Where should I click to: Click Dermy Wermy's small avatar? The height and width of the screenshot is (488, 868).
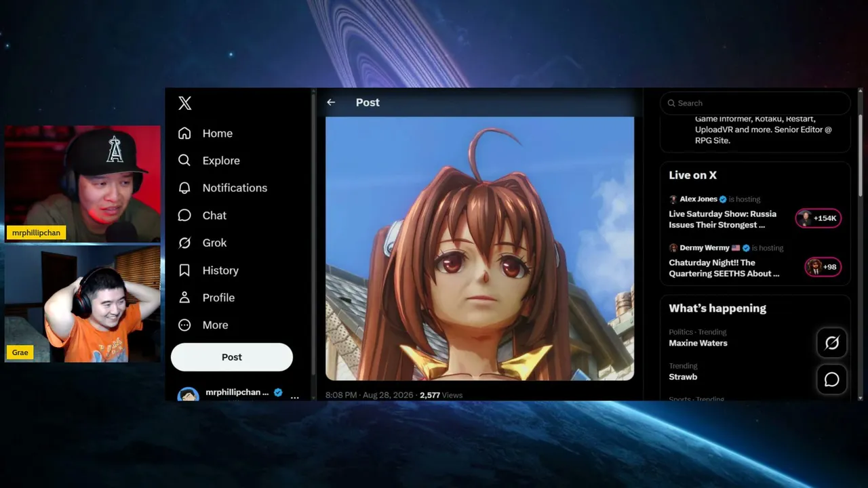[x=673, y=248]
